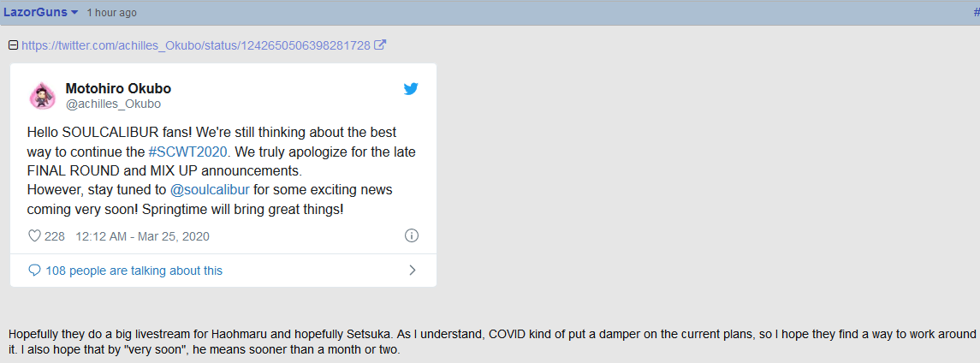The width and height of the screenshot is (980, 363).
Task: Click Motohiro Okubo's avatar image
Action: pyautogui.click(x=43, y=96)
